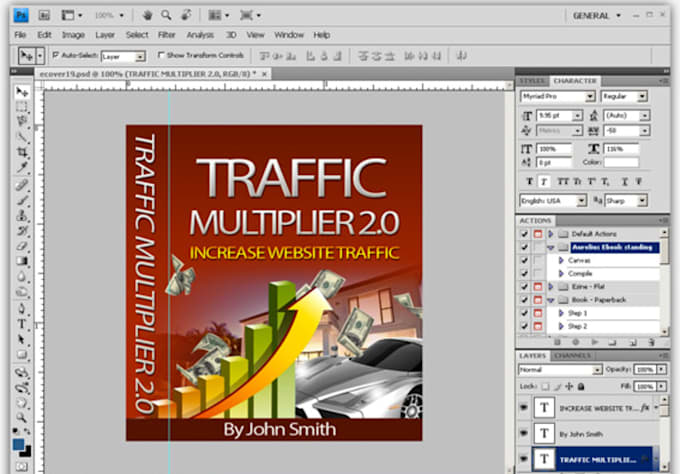Select the Rectangular Marquee tool
The height and width of the screenshot is (474, 680).
coord(21,107)
